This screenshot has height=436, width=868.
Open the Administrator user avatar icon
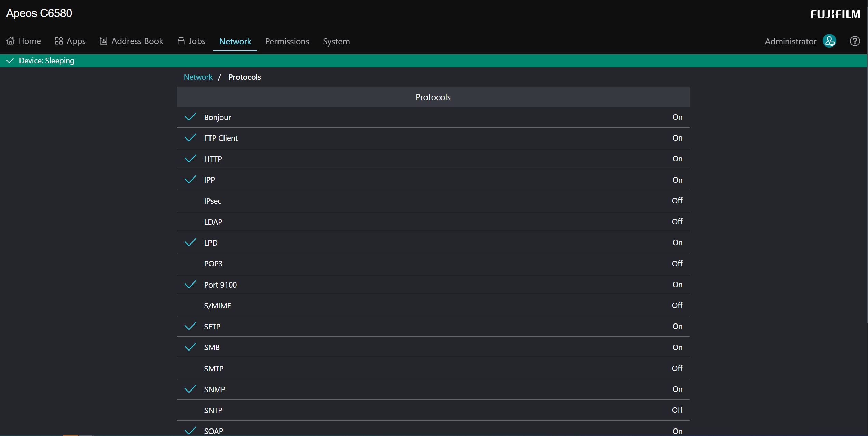pos(829,41)
